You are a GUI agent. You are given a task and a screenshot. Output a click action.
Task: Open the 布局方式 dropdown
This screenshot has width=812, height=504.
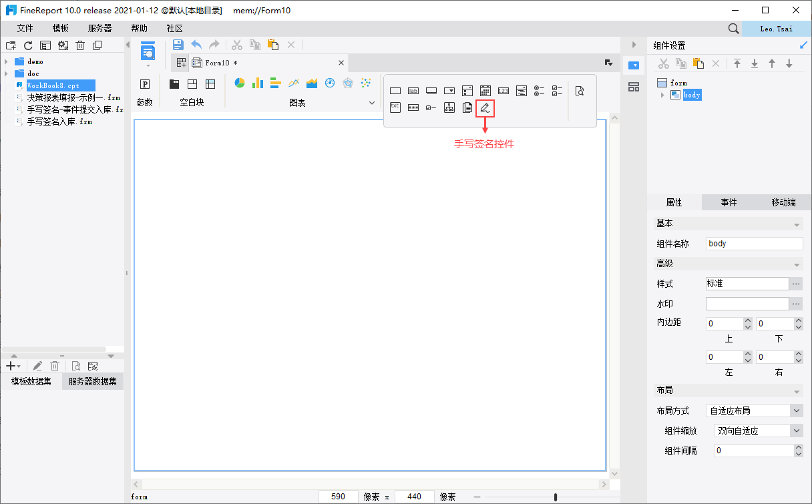coord(797,411)
